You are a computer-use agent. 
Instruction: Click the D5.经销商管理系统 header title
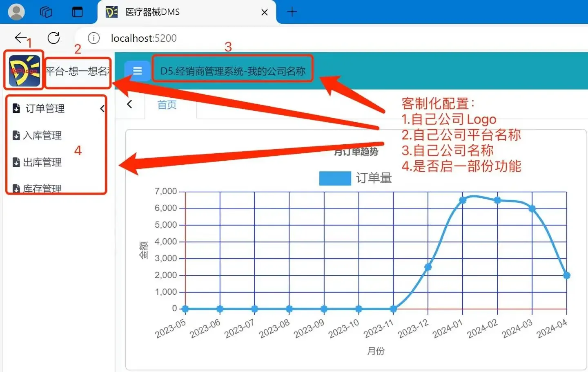(233, 71)
